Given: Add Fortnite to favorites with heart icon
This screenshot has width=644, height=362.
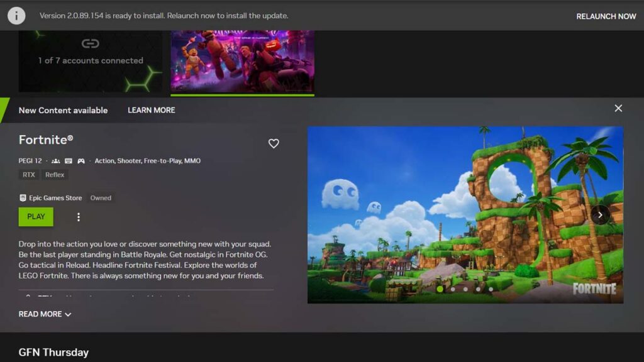Looking at the screenshot, I should [274, 143].
